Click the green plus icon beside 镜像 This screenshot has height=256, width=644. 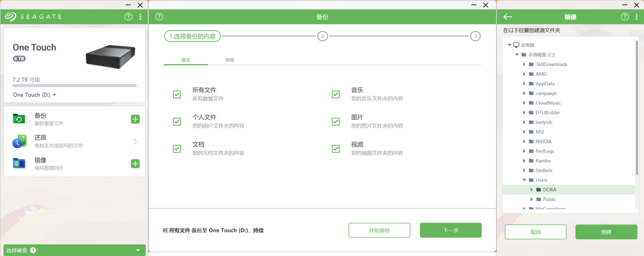tap(135, 164)
